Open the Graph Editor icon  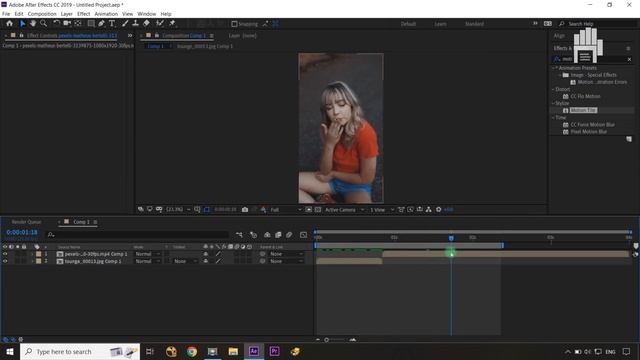(x=303, y=235)
